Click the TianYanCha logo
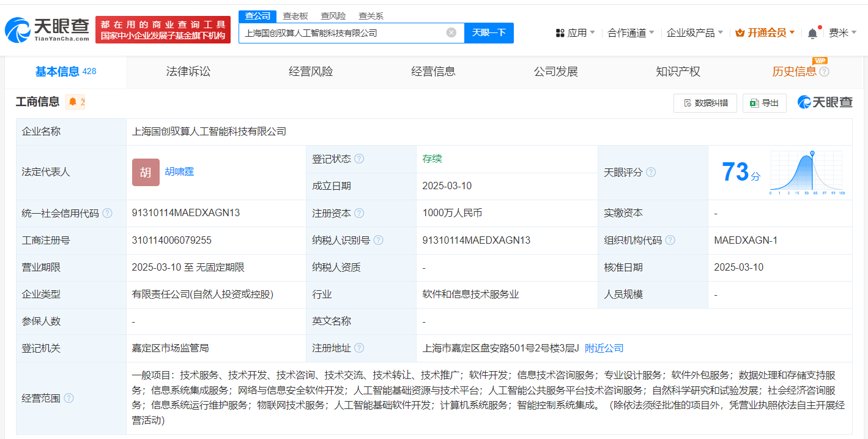Image resolution: width=868 pixels, height=439 pixels. pos(46,29)
